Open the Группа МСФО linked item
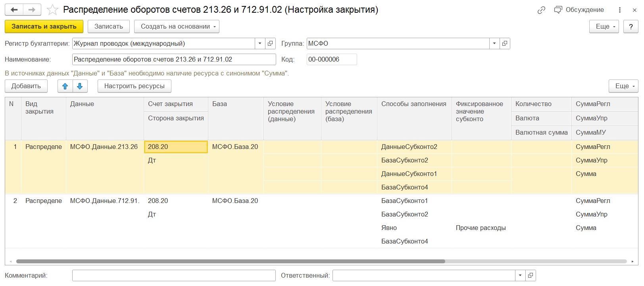 [x=504, y=43]
